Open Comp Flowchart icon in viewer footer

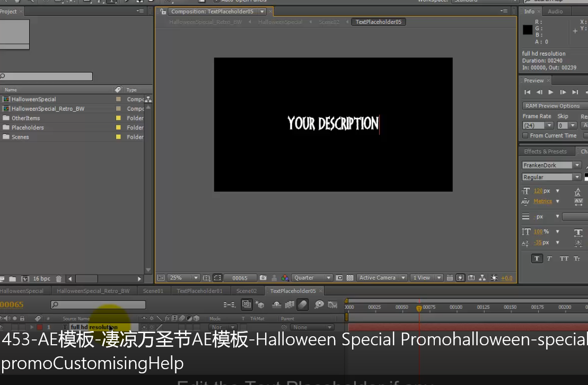pyautogui.click(x=482, y=277)
